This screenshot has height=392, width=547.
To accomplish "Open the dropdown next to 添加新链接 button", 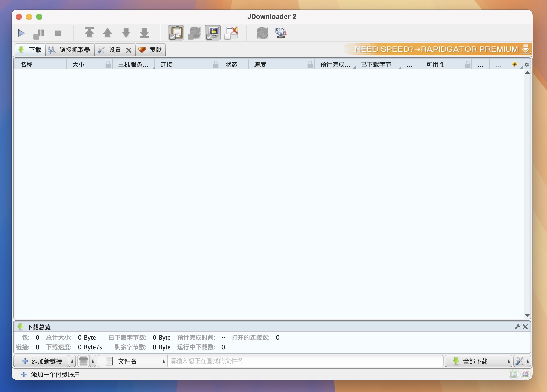I will tap(72, 361).
